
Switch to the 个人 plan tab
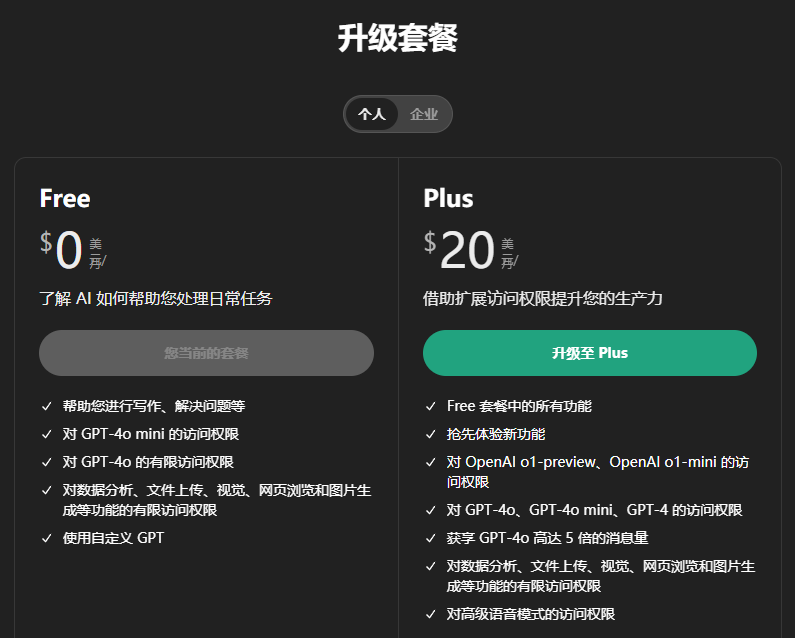click(372, 114)
